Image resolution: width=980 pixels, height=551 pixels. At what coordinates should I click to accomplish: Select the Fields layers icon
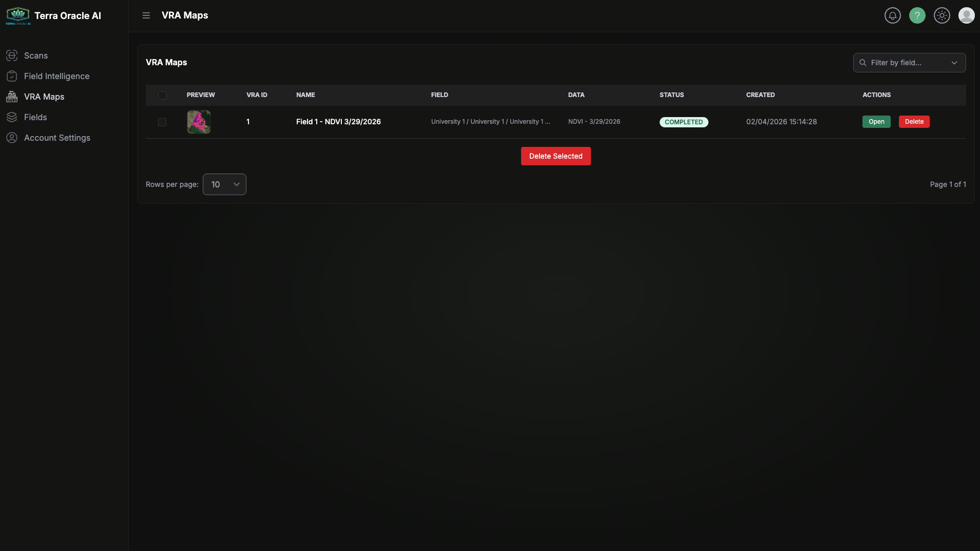click(12, 117)
